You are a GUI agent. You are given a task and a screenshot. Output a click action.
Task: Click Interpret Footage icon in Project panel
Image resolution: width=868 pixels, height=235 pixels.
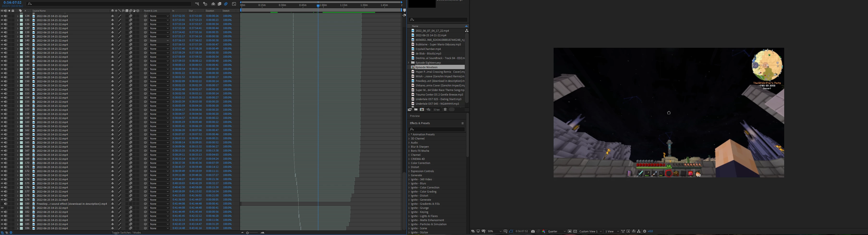pos(410,109)
